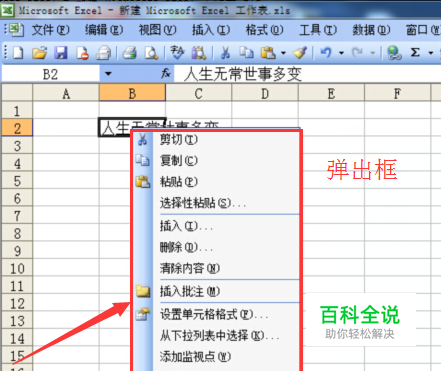Viewport: 441px width, 371px height.
Task: Click the formula bar text 人生无常世事多变
Action: click(x=243, y=74)
